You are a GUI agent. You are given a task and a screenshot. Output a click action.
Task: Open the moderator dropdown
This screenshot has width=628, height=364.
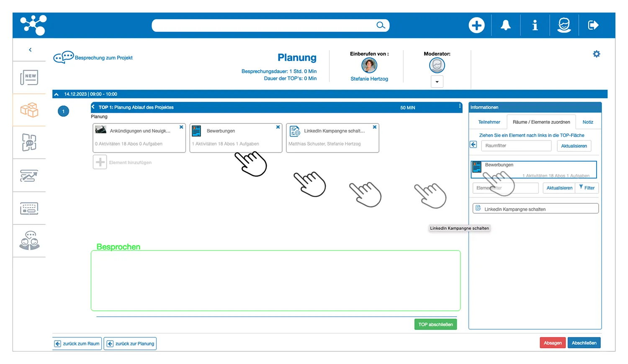437,82
